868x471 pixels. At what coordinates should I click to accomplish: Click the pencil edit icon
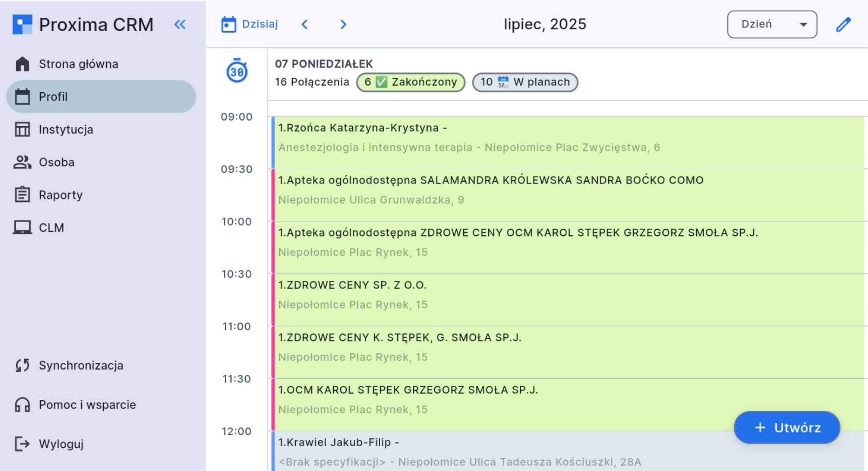coord(843,25)
